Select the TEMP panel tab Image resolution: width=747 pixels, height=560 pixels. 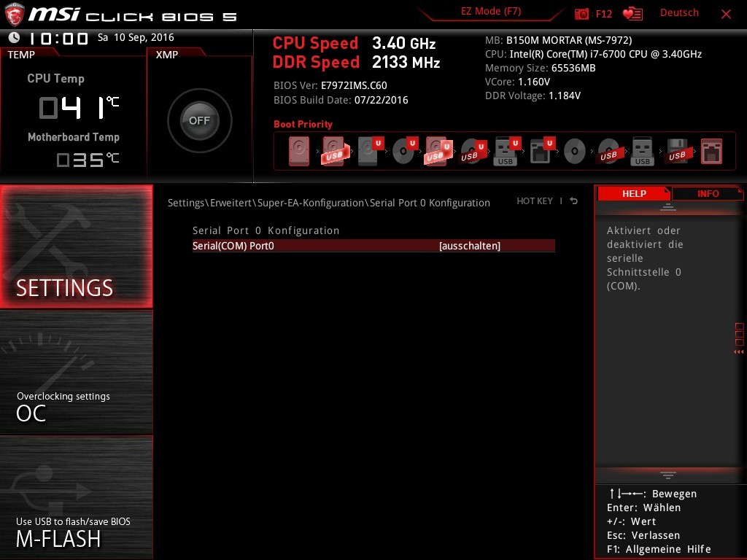(x=21, y=55)
